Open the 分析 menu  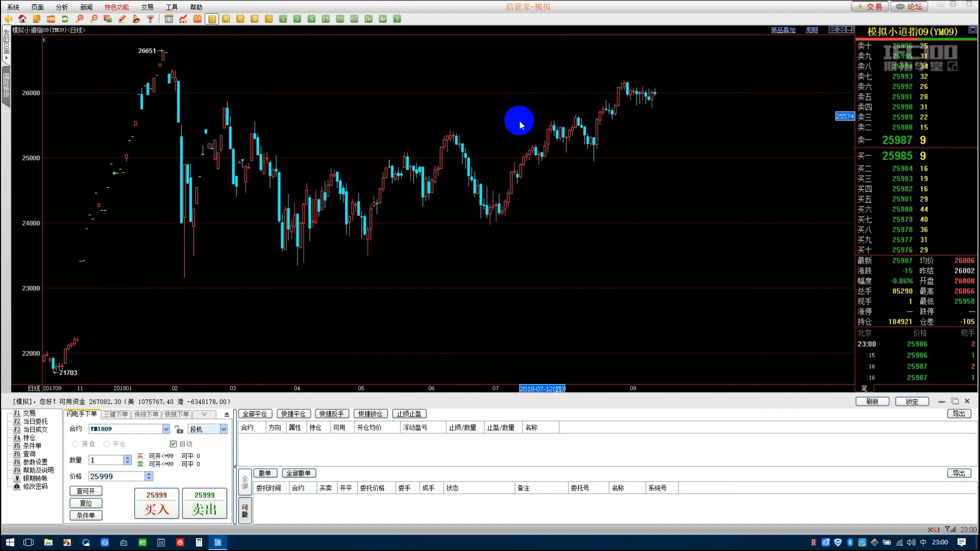[x=62, y=7]
